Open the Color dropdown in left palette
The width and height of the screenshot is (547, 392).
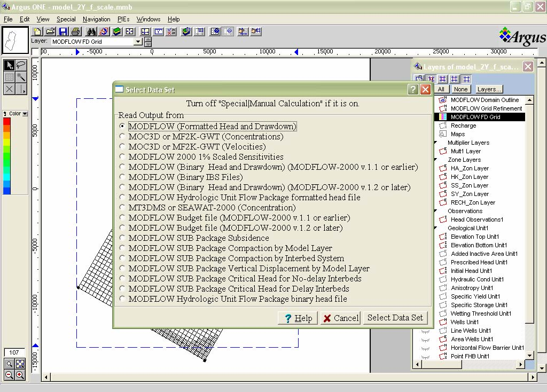25,114
